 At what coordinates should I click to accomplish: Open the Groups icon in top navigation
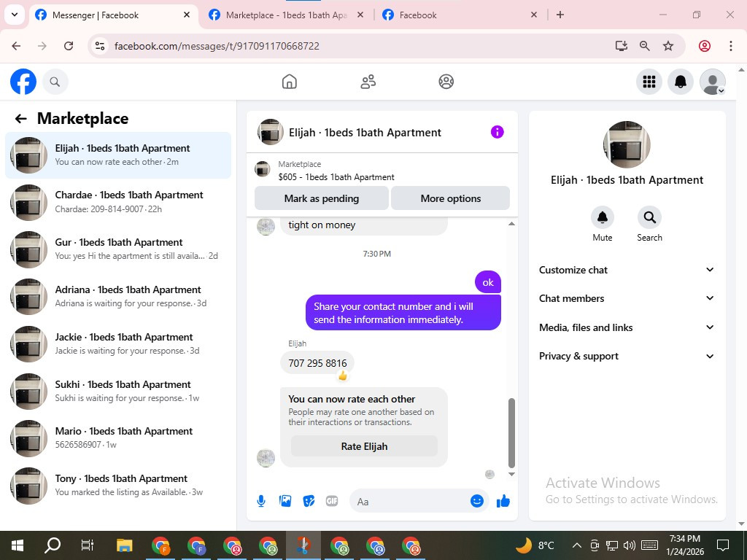(446, 82)
